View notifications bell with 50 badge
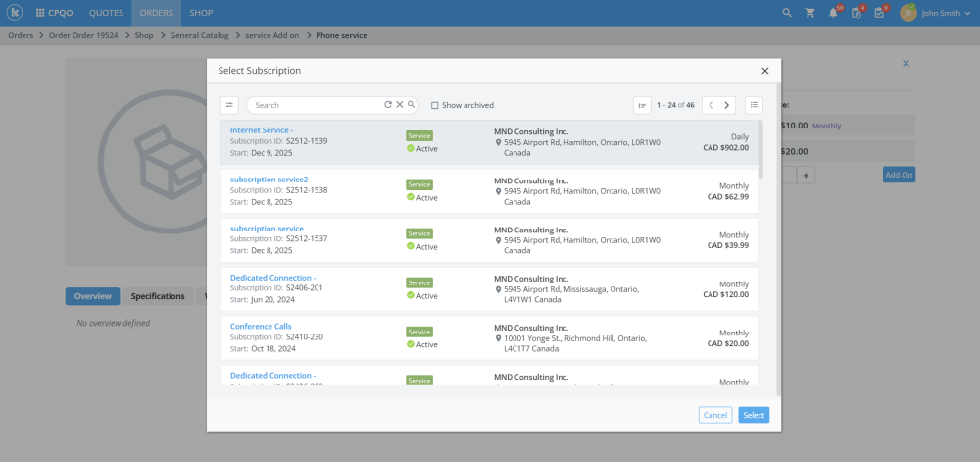The height and width of the screenshot is (462, 980). coord(833,13)
